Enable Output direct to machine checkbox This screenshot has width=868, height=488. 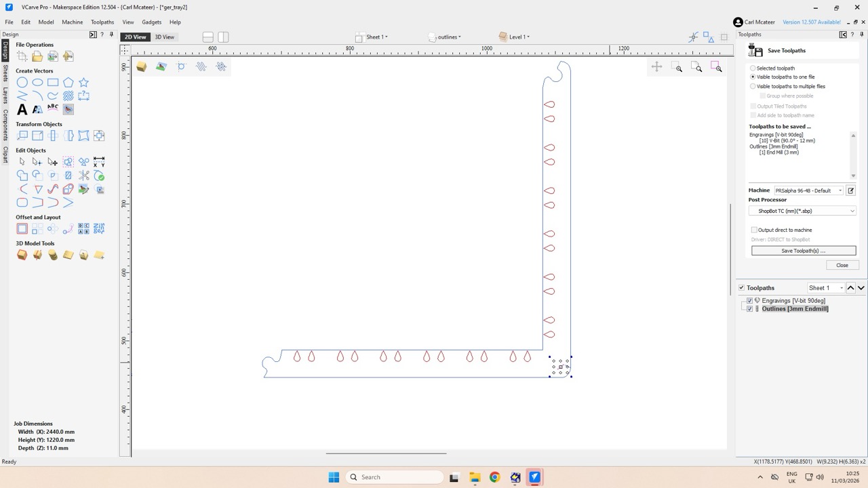click(x=754, y=230)
